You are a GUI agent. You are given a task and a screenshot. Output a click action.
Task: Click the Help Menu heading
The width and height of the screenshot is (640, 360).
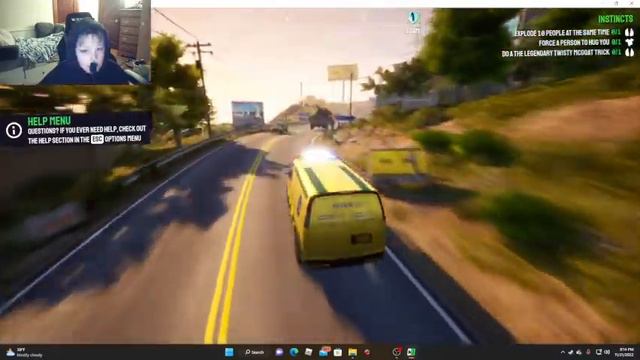click(x=49, y=121)
